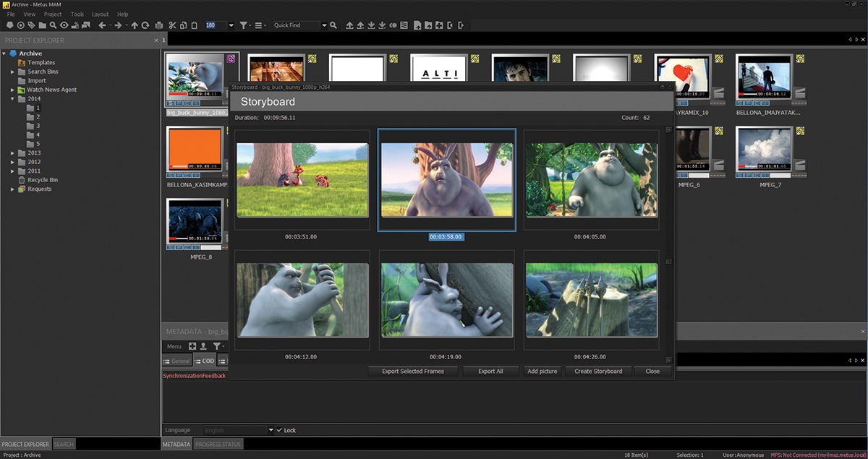
Task: Expand the 2011 folder
Action: click(13, 171)
